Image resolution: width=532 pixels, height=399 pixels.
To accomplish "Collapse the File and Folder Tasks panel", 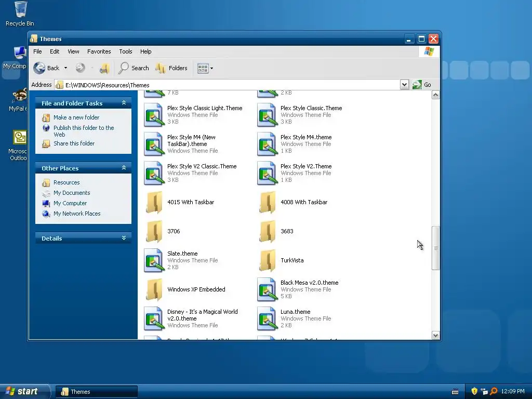I will [x=124, y=103].
